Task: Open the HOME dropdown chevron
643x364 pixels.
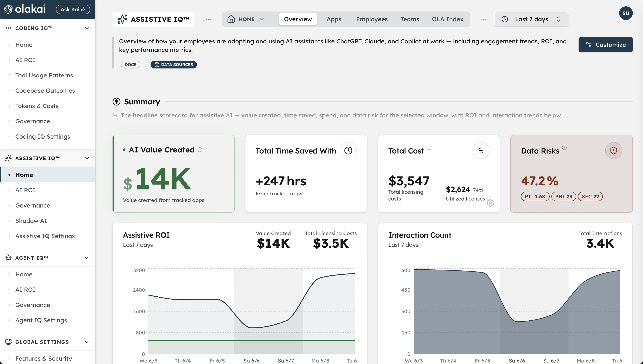Action: click(x=262, y=19)
